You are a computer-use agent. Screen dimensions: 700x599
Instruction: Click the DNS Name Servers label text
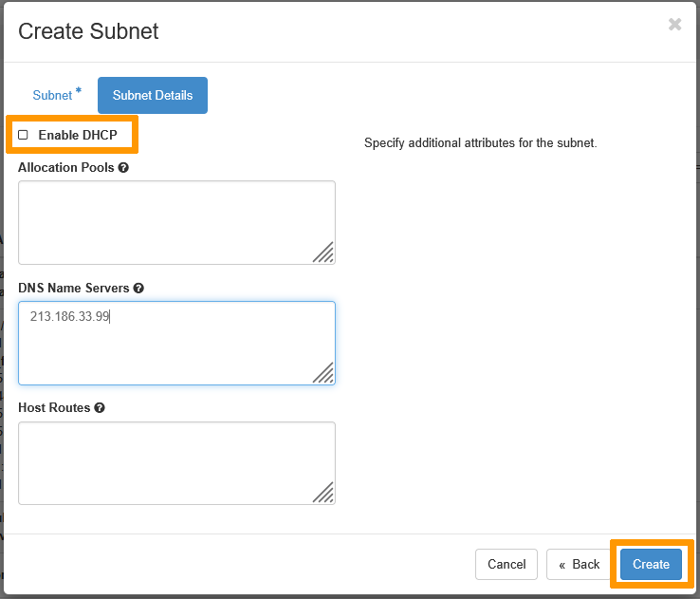[x=73, y=289]
